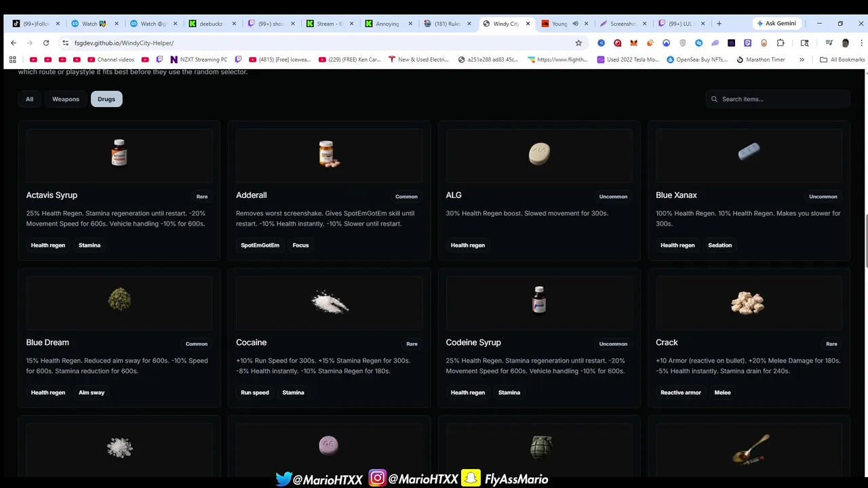The image size is (868, 488).
Task: Click the ALG pill image
Action: click(x=539, y=154)
